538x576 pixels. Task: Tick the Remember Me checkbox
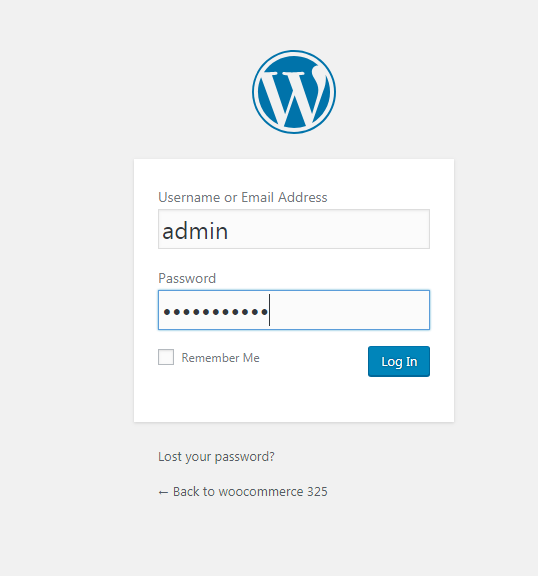[x=166, y=357]
